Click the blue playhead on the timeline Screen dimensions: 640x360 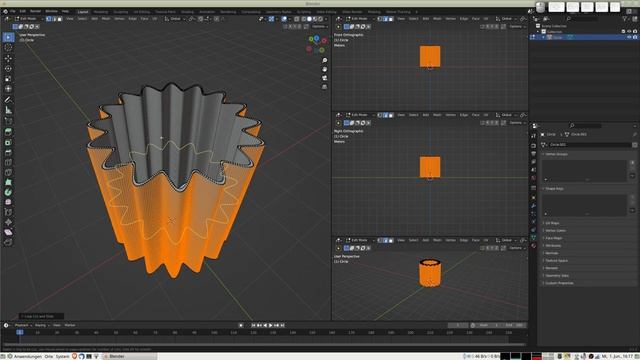(20, 332)
